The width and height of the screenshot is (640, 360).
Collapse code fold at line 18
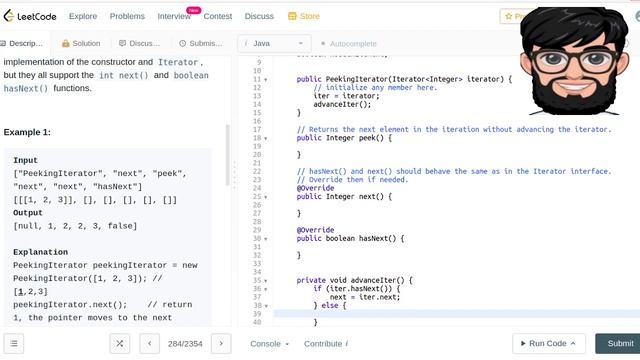click(266, 138)
